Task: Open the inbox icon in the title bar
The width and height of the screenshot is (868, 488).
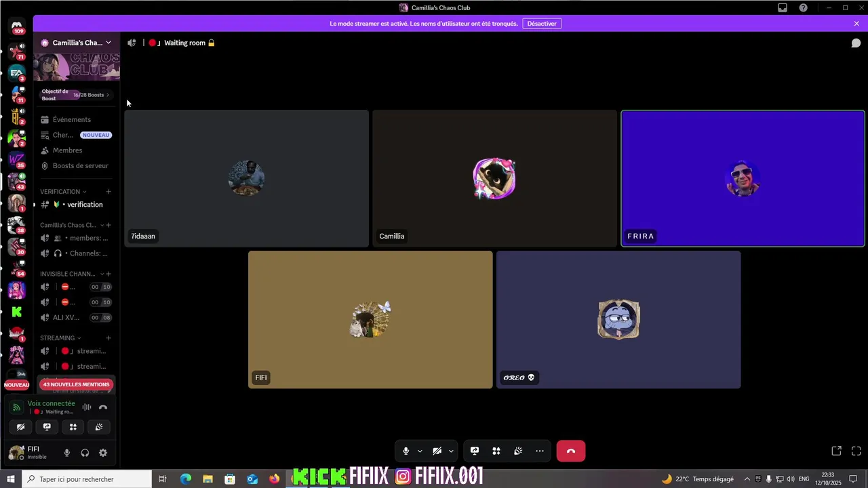Action: click(x=783, y=7)
